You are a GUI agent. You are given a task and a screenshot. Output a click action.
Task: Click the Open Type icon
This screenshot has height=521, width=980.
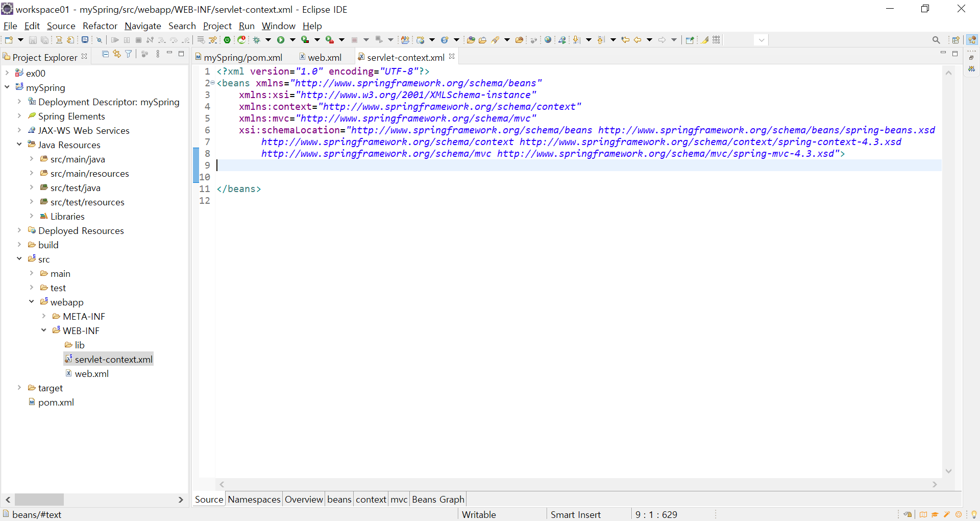[471, 40]
